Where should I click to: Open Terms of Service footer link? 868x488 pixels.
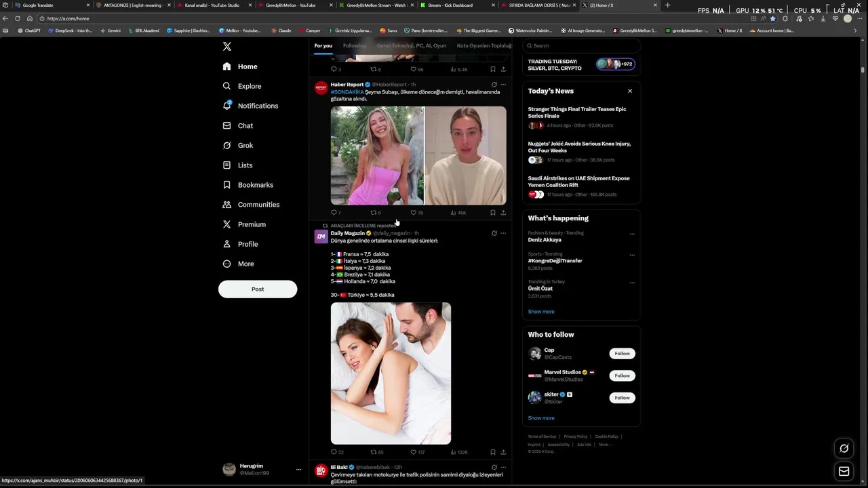(x=542, y=436)
